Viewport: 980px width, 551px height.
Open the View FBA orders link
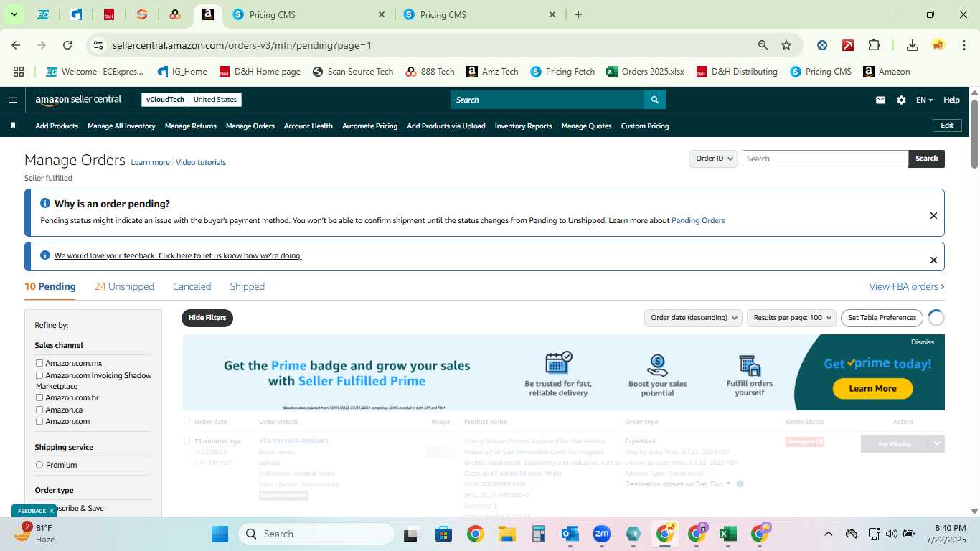point(907,286)
